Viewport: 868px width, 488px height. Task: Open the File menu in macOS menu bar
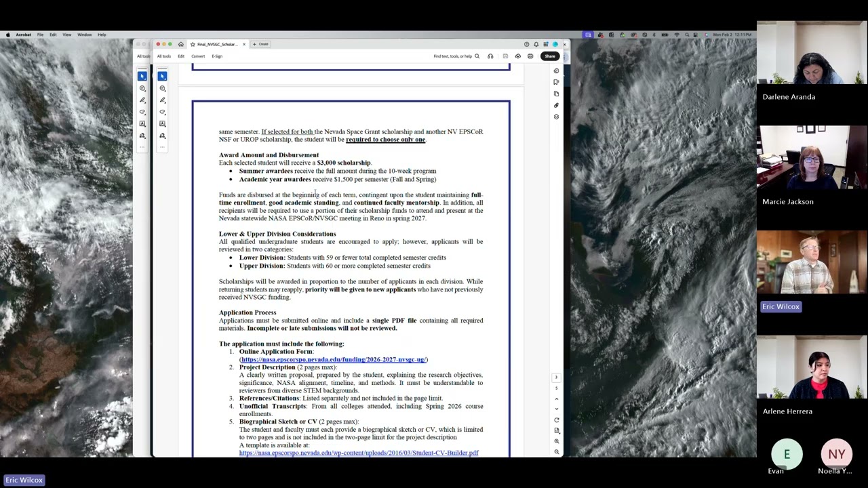coord(40,35)
